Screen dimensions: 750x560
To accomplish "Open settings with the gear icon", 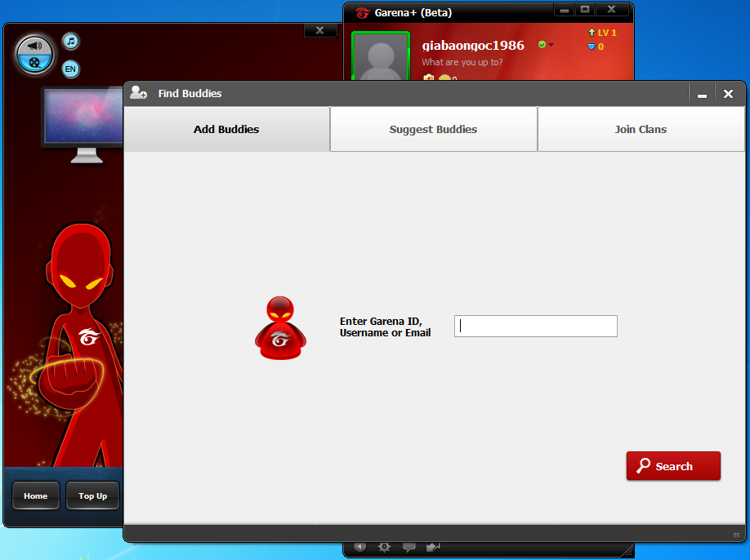I will coord(384,548).
